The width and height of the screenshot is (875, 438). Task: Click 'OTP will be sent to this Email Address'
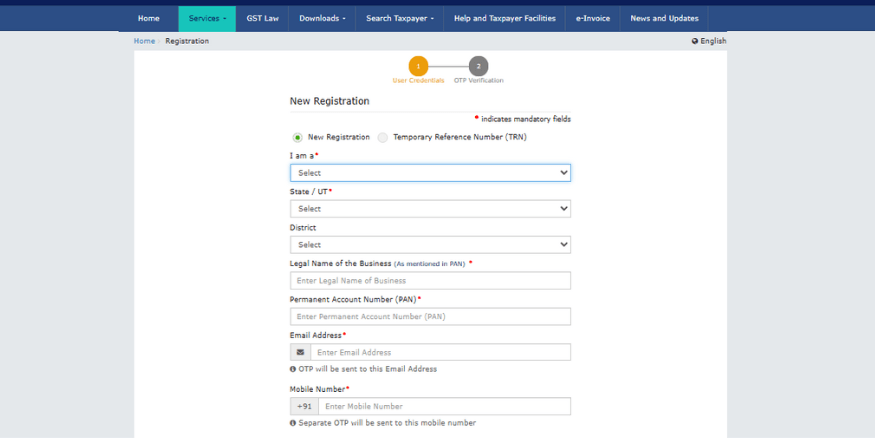pos(368,369)
